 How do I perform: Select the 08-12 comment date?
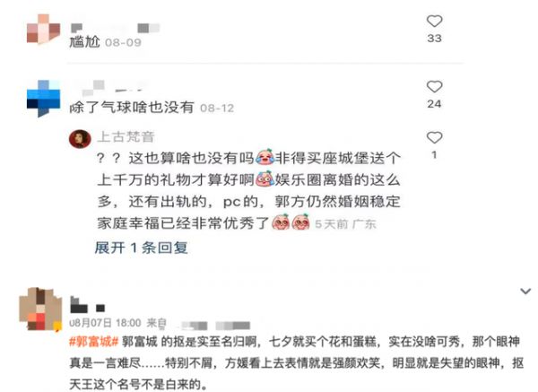click(x=217, y=109)
